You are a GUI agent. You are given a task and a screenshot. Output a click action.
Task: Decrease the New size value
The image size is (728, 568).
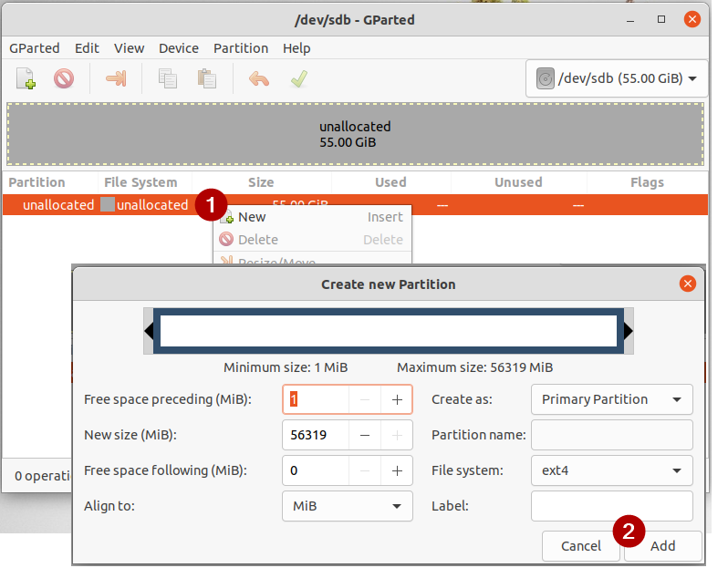365,435
